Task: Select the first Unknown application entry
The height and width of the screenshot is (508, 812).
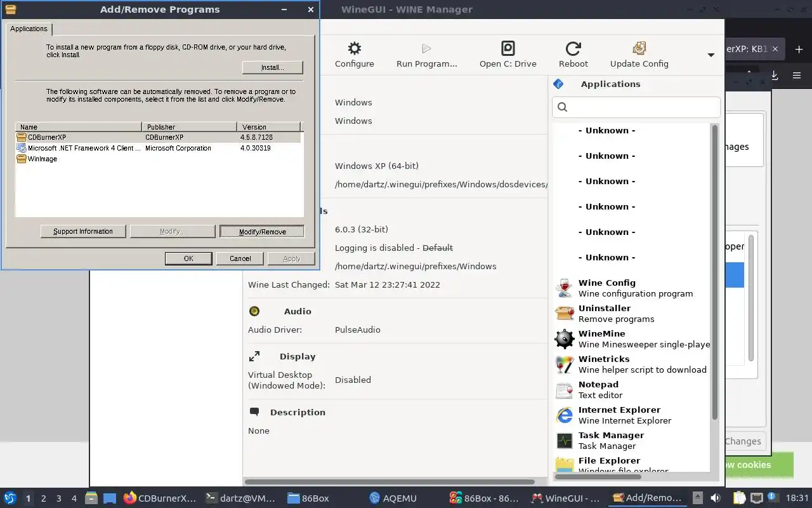Action: click(631, 130)
